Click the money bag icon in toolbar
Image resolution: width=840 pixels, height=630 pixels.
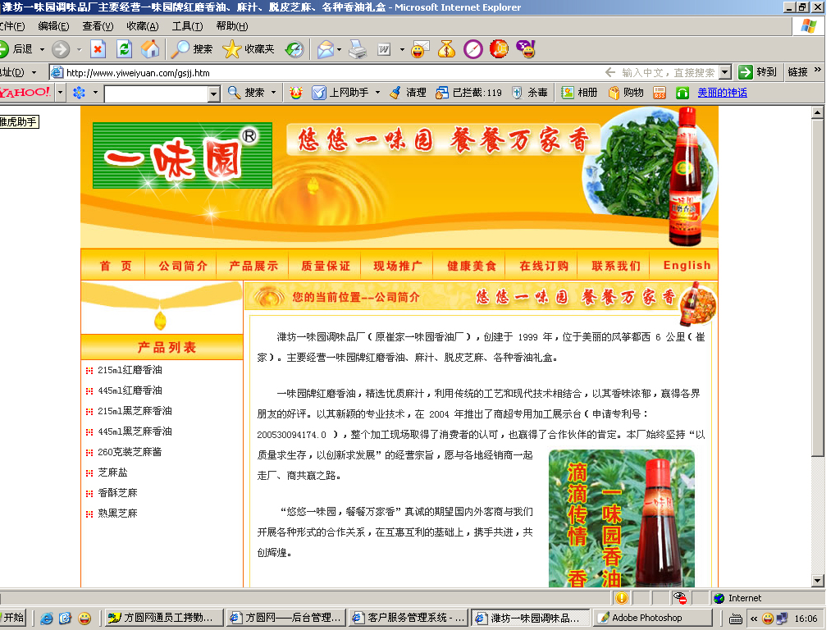tap(446, 49)
